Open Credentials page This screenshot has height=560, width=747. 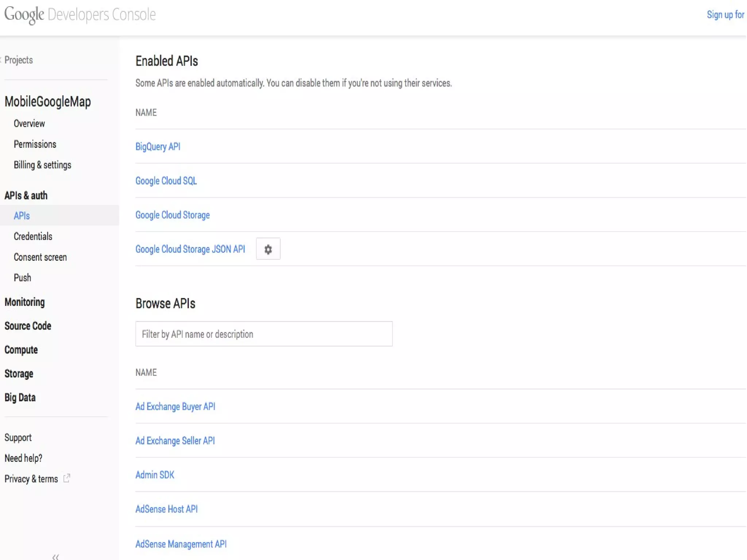(33, 236)
